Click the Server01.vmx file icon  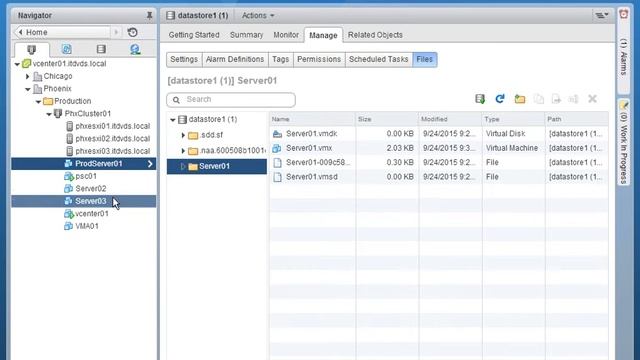click(277, 148)
